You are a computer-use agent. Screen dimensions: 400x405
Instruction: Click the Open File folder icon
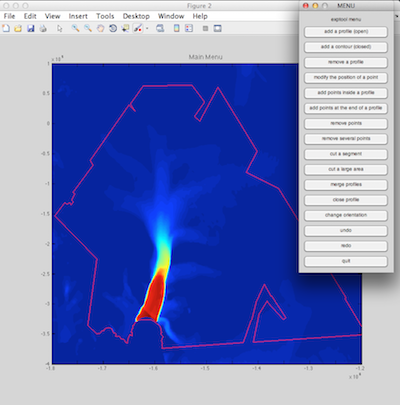18,29
